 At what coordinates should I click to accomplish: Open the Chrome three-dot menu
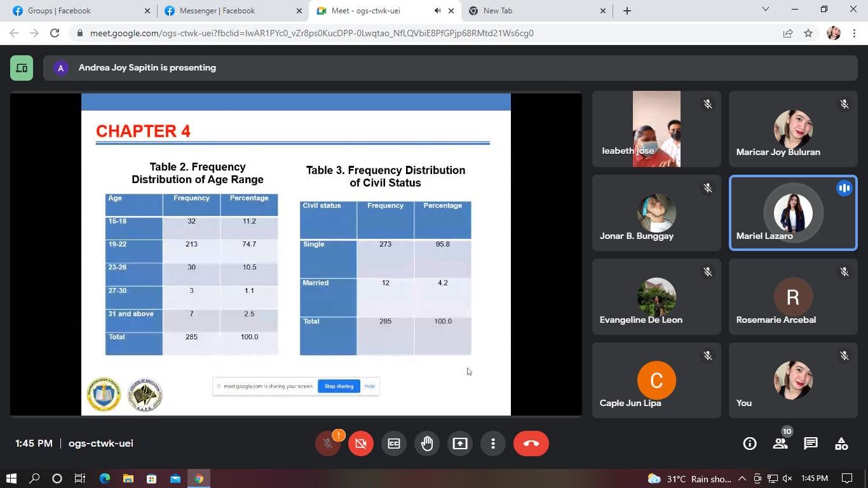855,33
